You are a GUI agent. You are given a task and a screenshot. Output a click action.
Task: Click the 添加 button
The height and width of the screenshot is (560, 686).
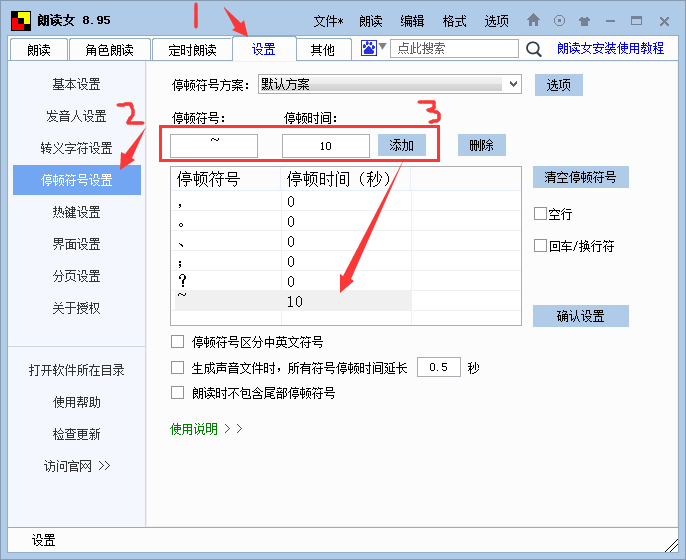[402, 145]
